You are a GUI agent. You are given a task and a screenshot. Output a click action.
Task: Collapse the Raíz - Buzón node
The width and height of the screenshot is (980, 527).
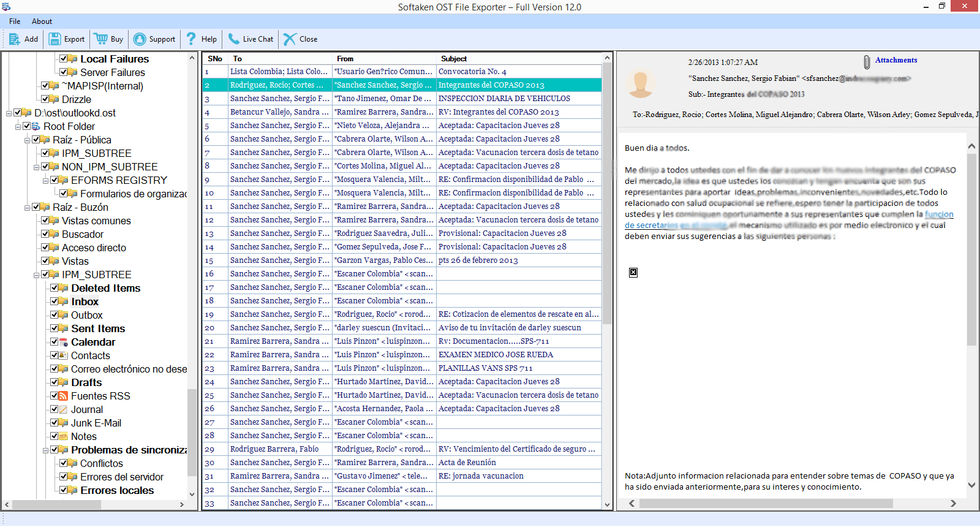pos(28,207)
